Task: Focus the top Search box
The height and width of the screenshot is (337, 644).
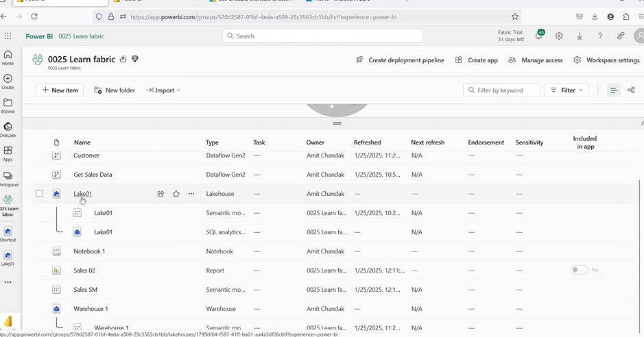Action: (322, 36)
